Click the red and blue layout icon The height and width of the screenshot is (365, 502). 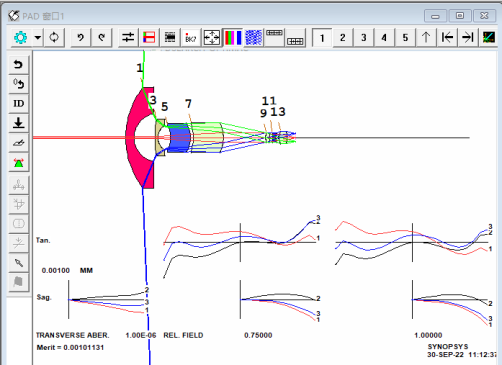click(149, 37)
